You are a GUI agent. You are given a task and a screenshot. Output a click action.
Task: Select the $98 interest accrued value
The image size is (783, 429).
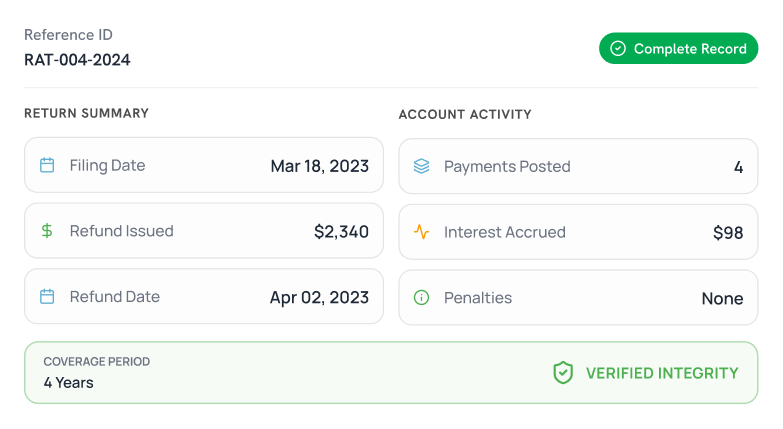pos(727,232)
